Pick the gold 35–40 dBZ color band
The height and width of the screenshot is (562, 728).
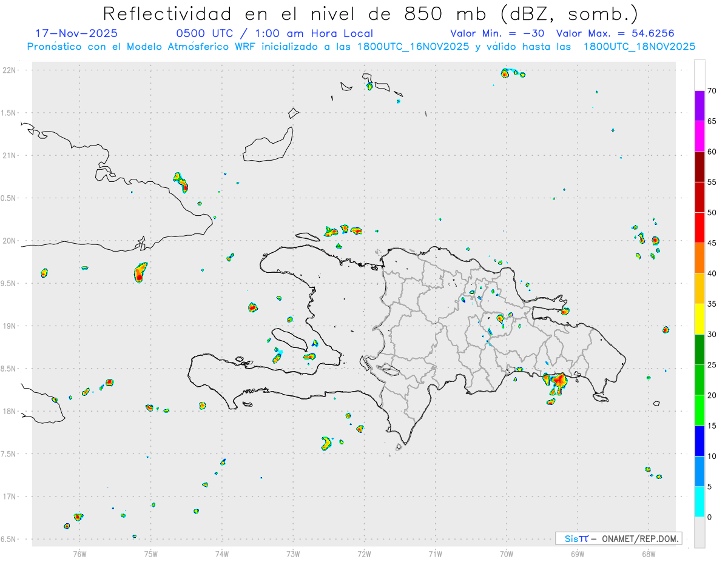click(699, 289)
